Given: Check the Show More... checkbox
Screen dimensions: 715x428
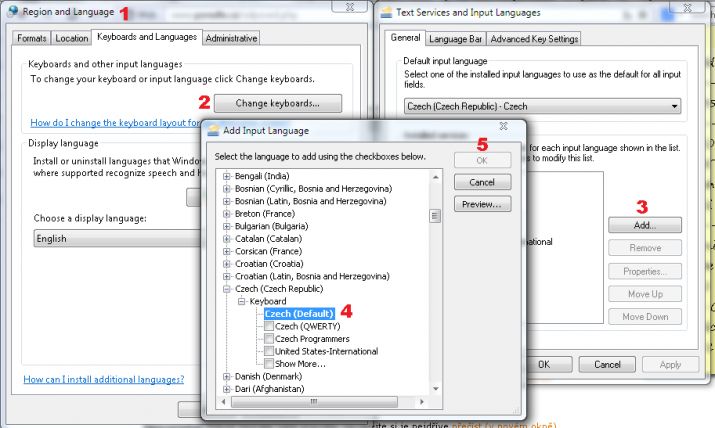Looking at the screenshot, I should click(x=269, y=364).
